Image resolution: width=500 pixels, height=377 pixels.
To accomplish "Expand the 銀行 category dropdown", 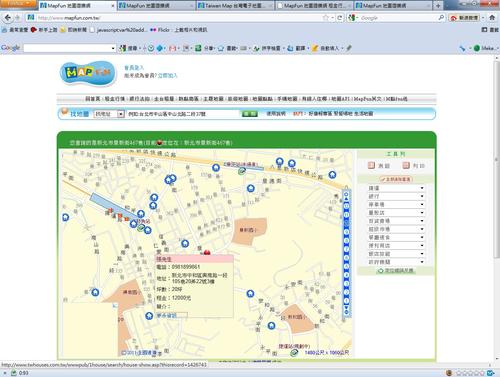I will point(396,196).
